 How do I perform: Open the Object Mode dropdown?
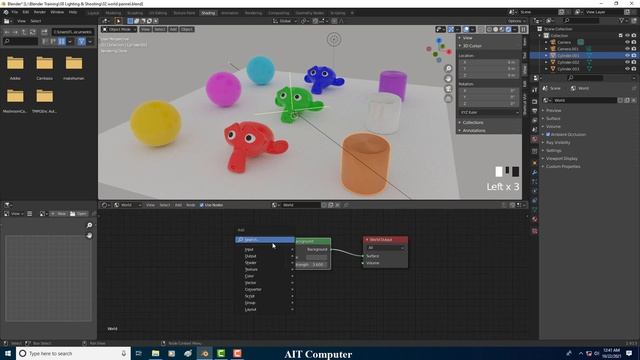point(119,29)
